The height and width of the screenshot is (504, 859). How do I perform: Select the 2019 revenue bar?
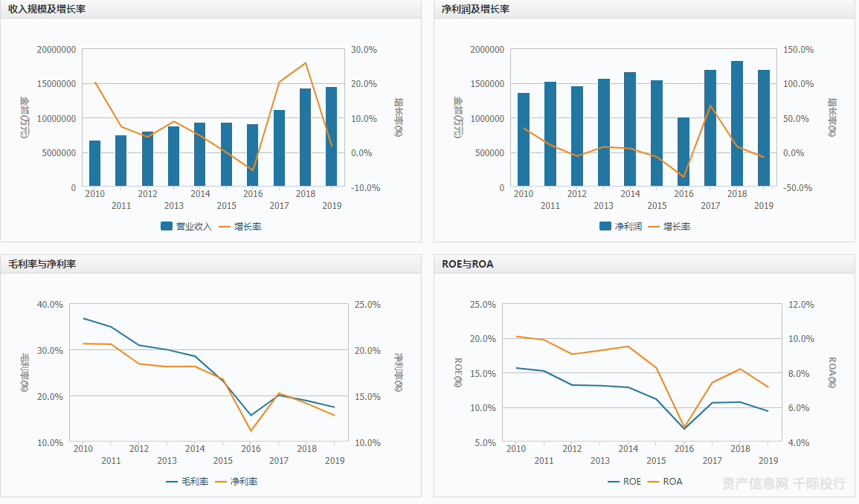[x=332, y=137]
